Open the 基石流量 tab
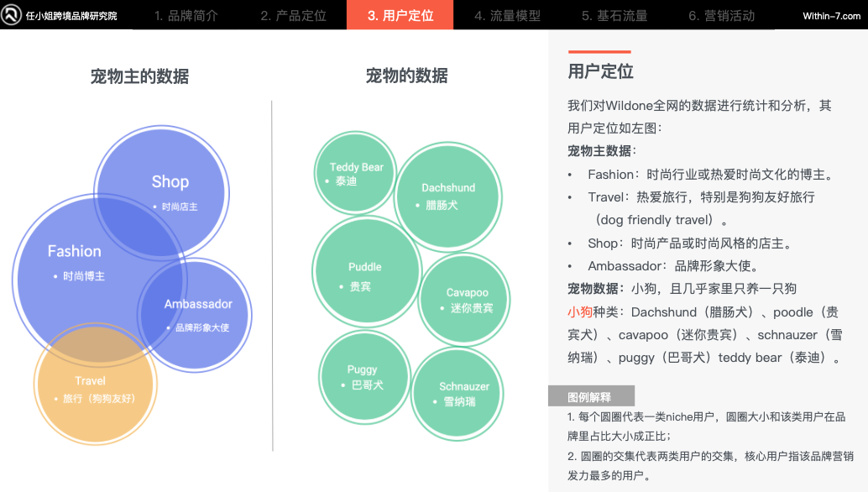 point(614,16)
